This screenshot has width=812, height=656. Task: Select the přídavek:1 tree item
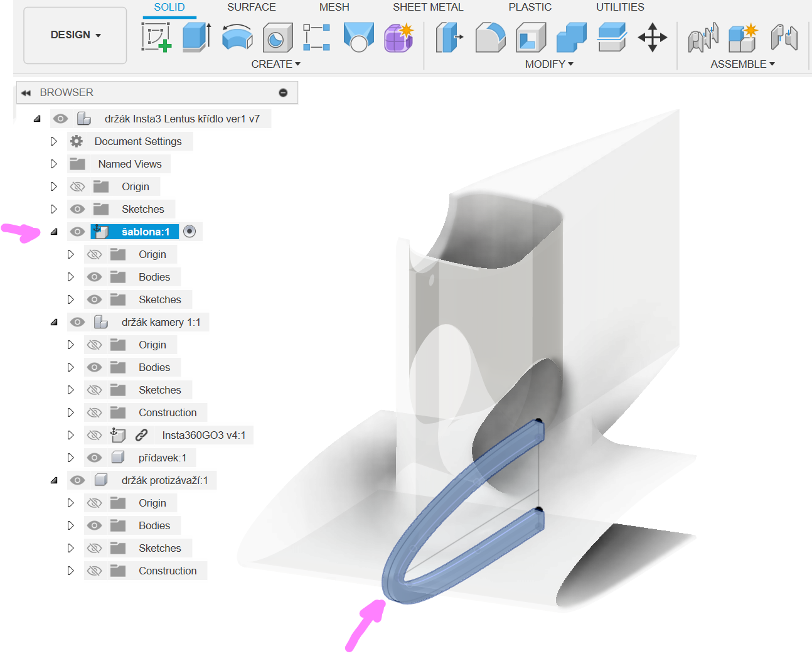pos(162,458)
